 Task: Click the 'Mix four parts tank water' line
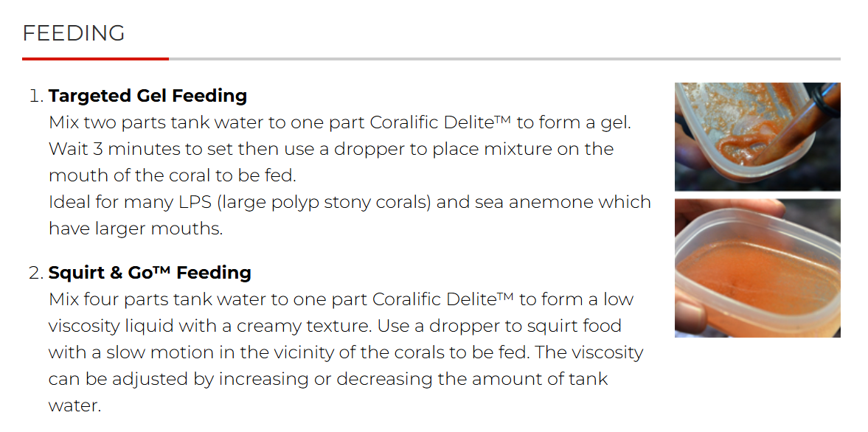341,299
